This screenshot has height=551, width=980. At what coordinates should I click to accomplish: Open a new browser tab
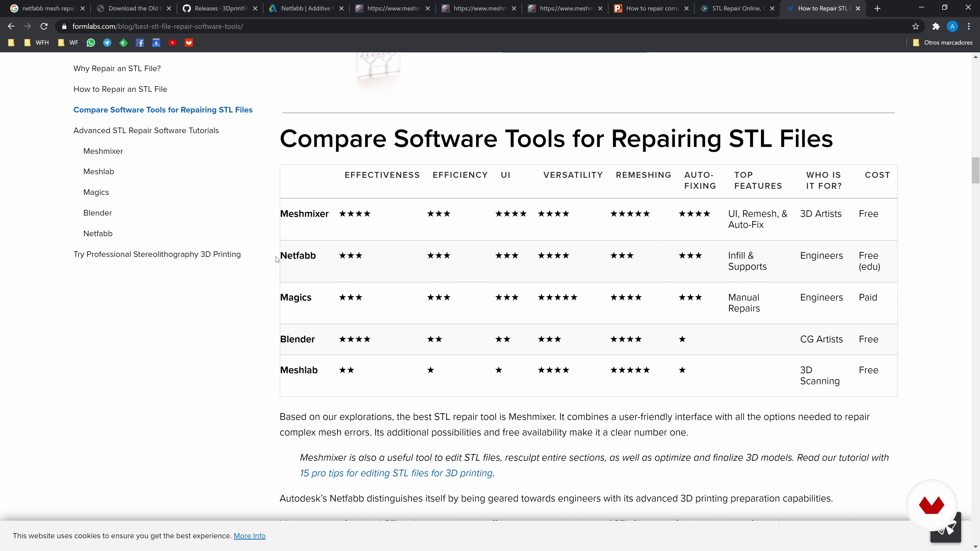(x=877, y=8)
